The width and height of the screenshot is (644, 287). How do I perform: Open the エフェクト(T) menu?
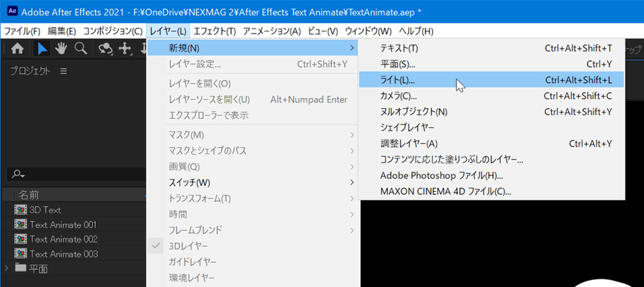point(215,31)
